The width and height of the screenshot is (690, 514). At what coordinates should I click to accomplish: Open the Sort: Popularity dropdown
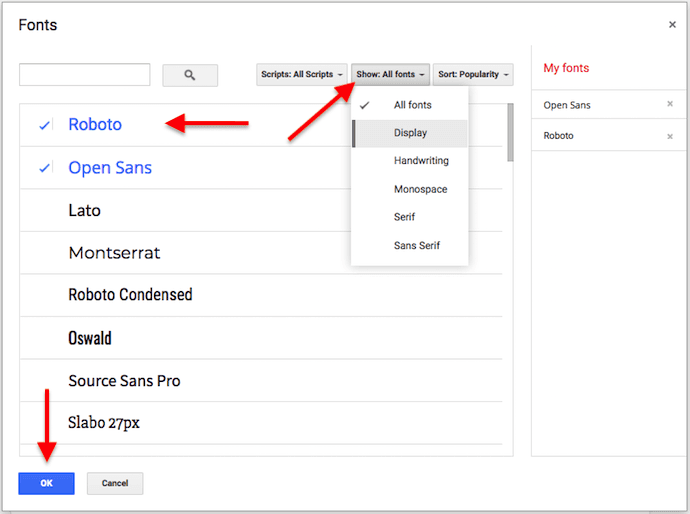473,75
